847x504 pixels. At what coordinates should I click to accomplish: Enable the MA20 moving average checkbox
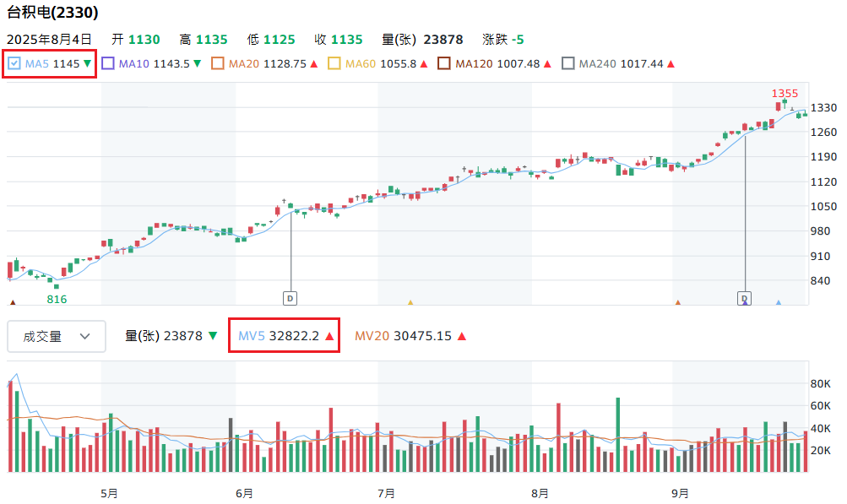(218, 64)
